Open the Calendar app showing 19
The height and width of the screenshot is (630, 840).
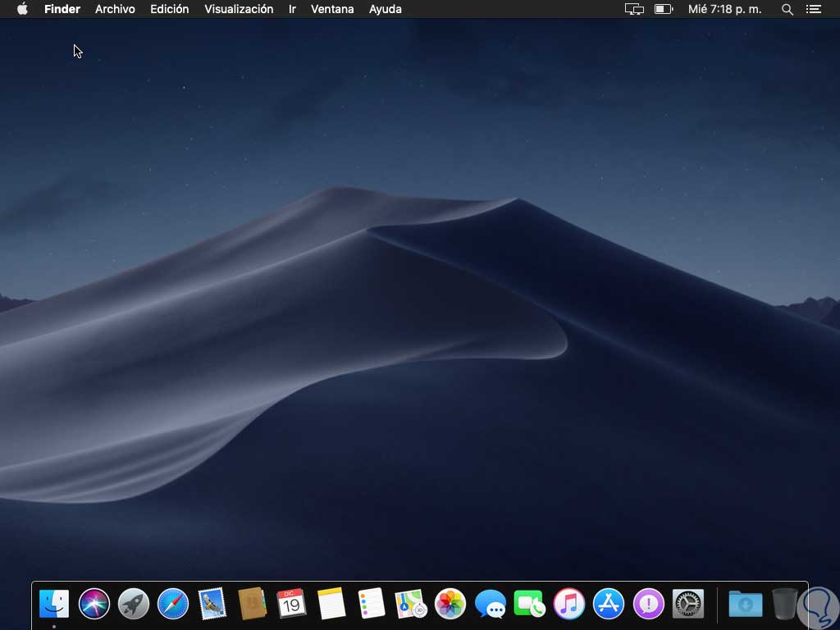pos(291,605)
